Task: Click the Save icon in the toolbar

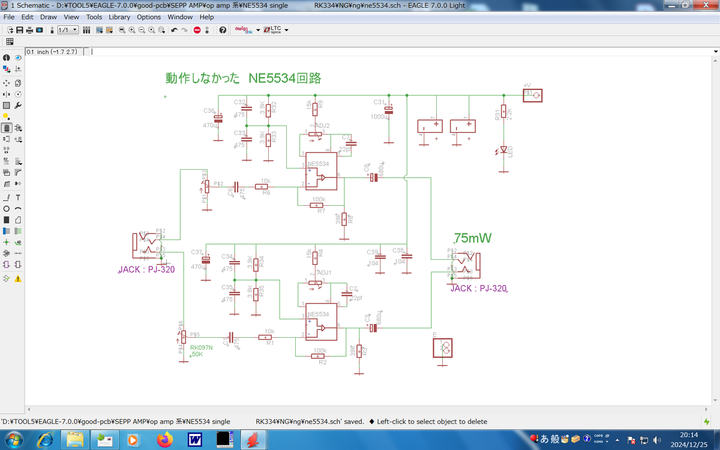Action: (19, 30)
